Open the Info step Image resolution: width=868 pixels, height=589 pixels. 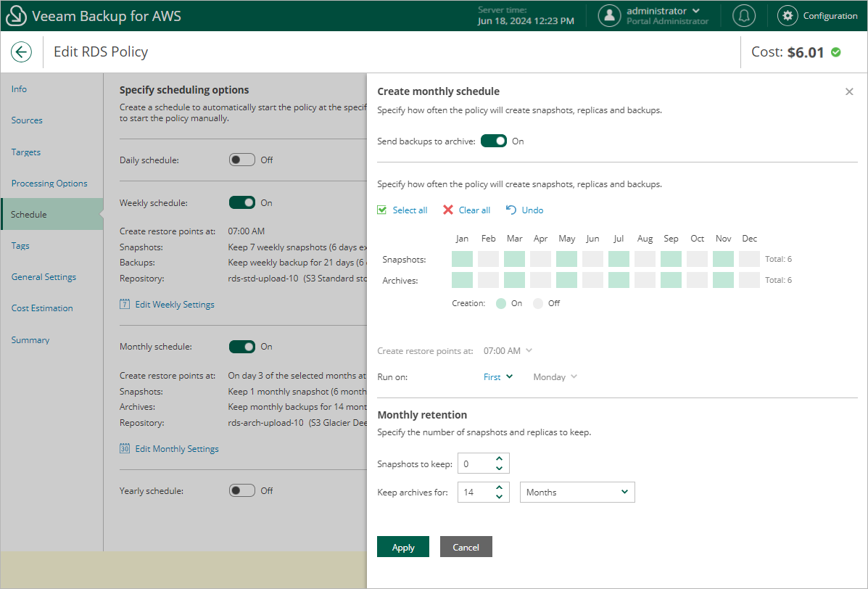click(19, 89)
